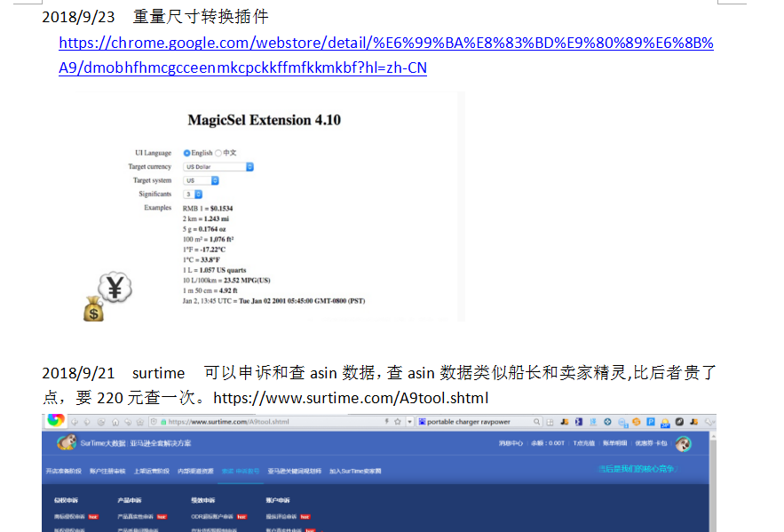The width and height of the screenshot is (784, 532).
Task: Click the 'MagicSel Extension 4.10' heading
Action: 264,120
